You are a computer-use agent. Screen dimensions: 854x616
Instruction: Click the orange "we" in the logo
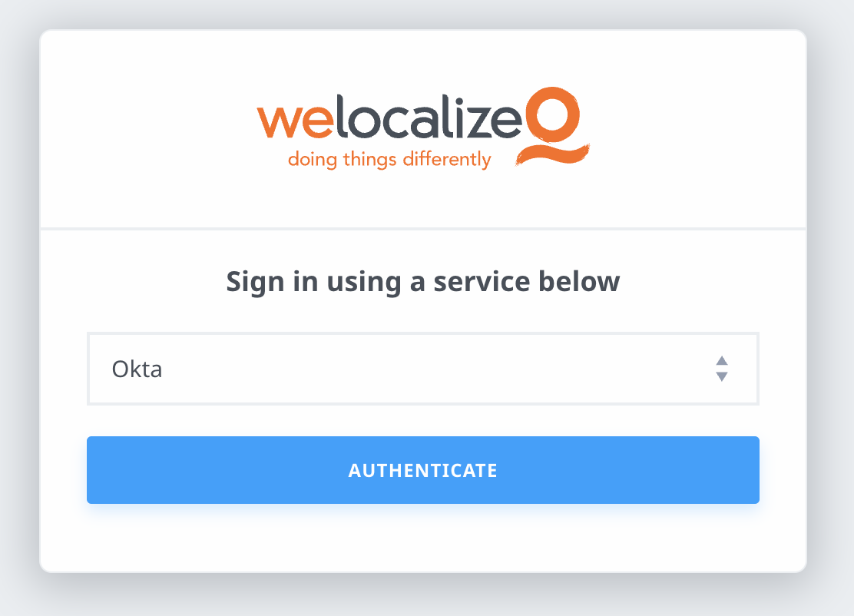pos(287,123)
